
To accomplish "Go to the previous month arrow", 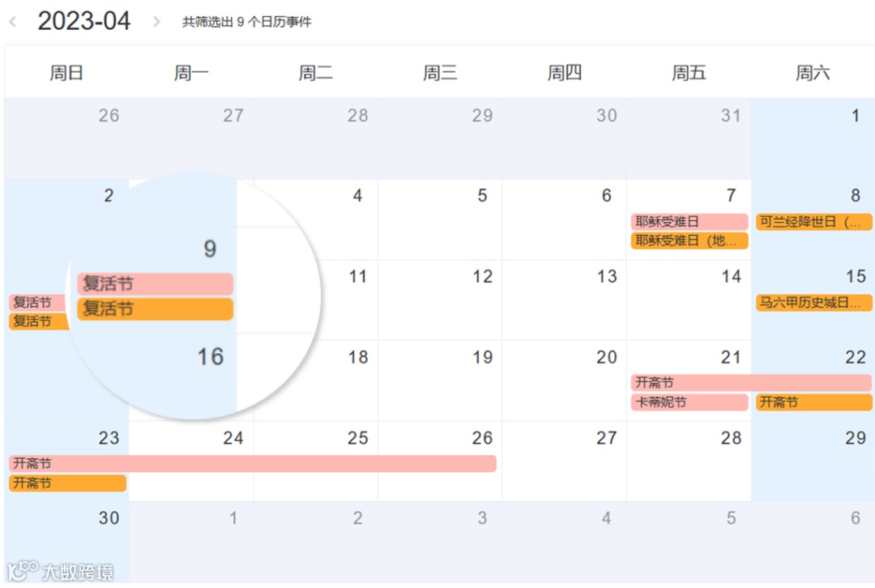I will point(13,22).
